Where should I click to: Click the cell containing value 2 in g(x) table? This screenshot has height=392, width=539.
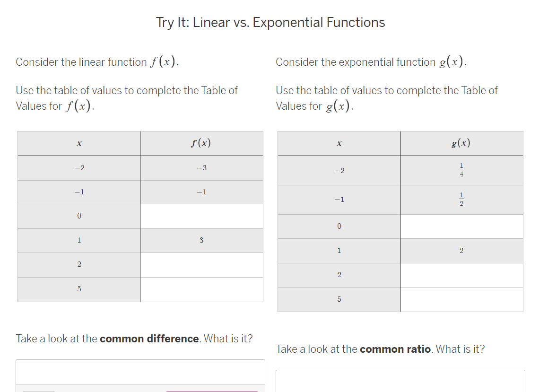pos(461,251)
